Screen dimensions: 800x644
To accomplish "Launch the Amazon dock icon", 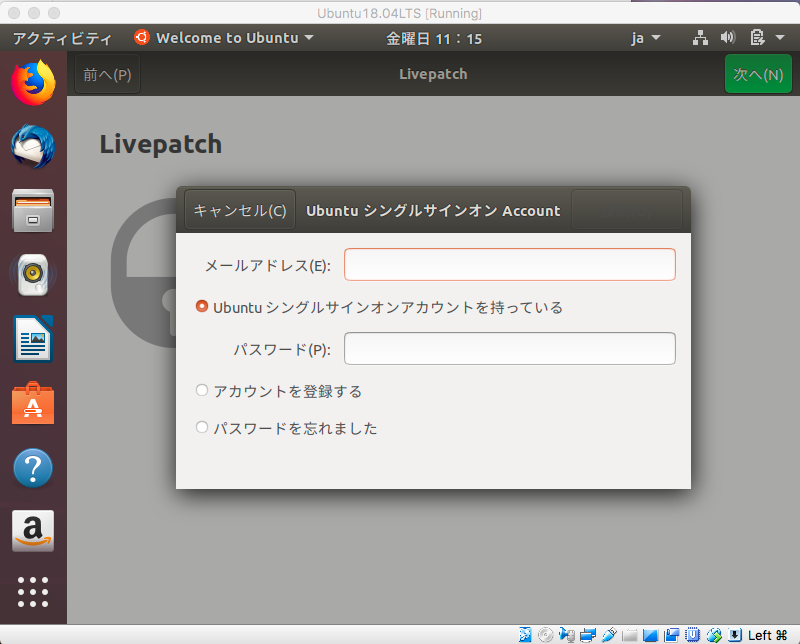I will point(33,531).
